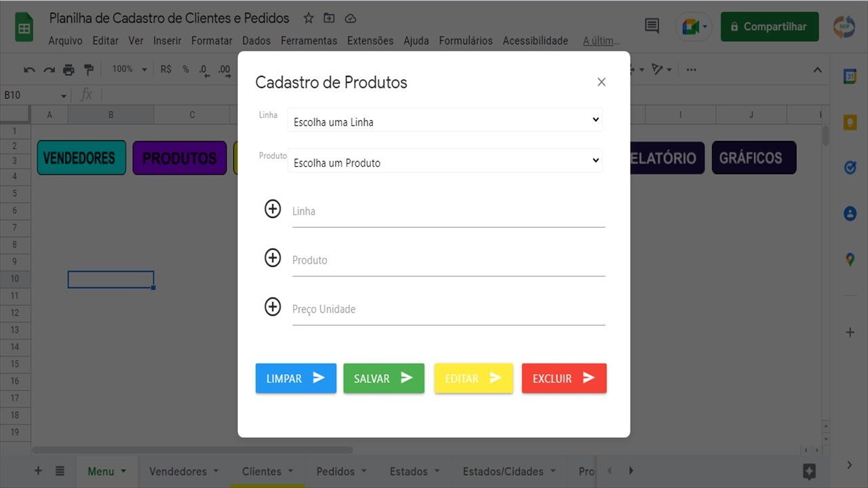
Task: Click the horizontal scrollbar of the sheet
Action: point(192,450)
